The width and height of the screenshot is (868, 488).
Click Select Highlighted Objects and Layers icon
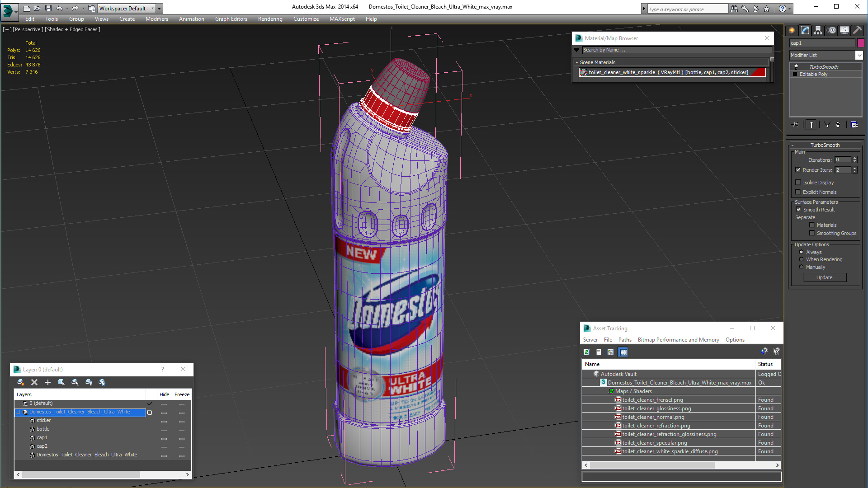pos(61,382)
